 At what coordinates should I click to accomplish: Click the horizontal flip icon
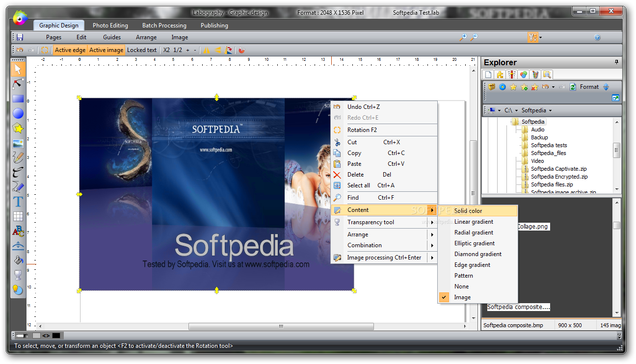(207, 50)
